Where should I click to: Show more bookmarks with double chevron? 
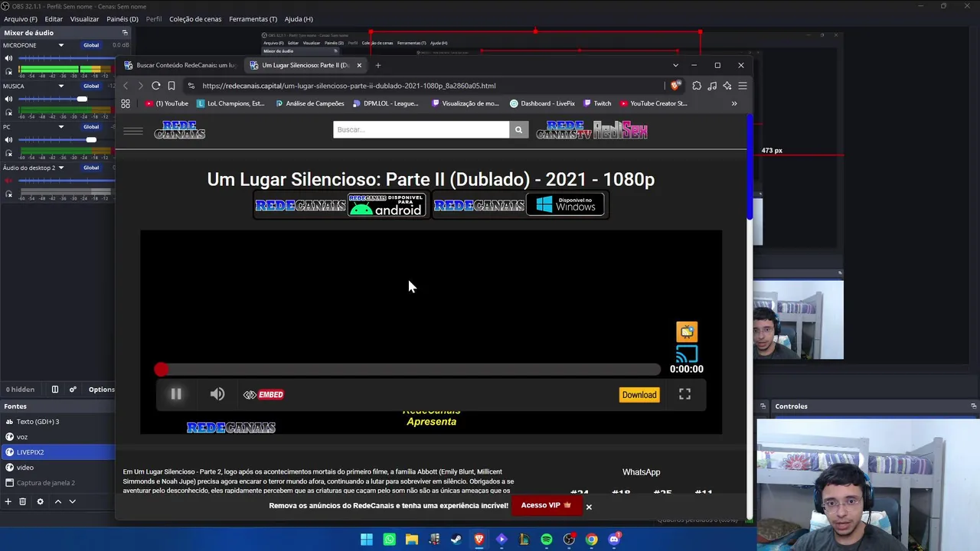(734, 103)
